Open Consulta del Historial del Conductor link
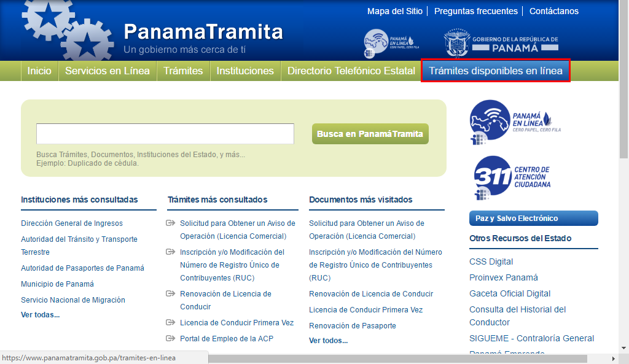This screenshot has width=629, height=364. click(x=517, y=316)
